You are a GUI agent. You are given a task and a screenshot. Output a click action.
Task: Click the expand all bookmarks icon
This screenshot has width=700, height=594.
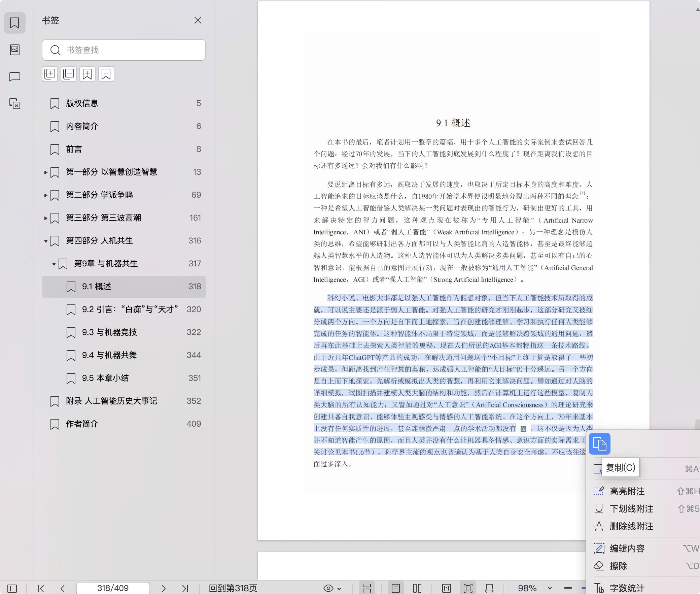click(x=50, y=74)
